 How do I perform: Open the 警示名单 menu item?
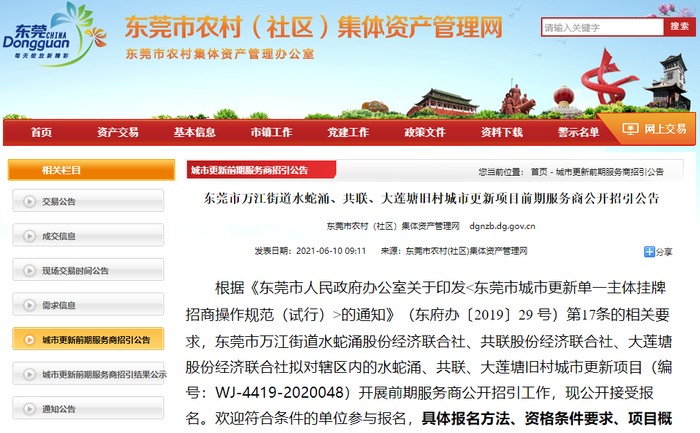click(578, 132)
